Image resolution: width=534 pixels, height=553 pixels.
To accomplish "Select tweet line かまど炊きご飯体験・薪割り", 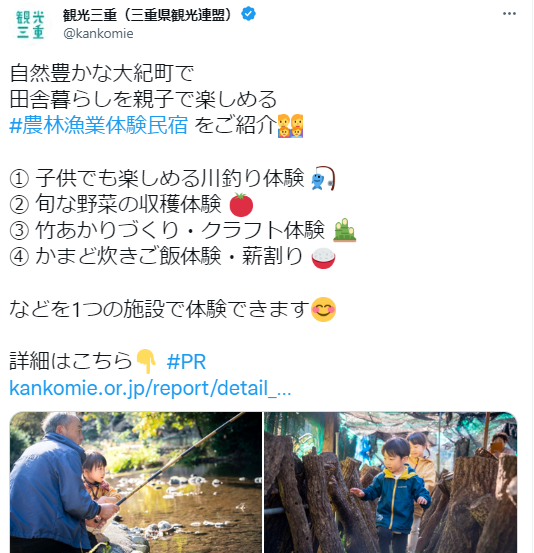I will [169, 256].
